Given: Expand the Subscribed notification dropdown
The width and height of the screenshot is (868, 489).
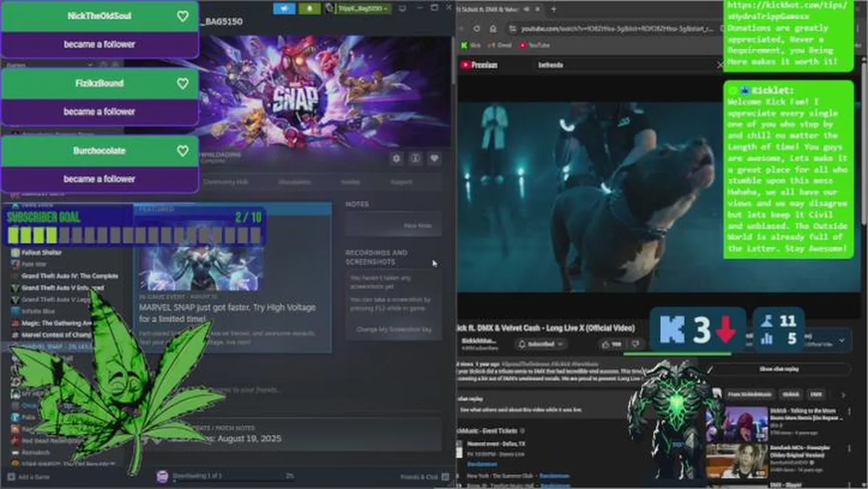Looking at the screenshot, I should pos(541,344).
